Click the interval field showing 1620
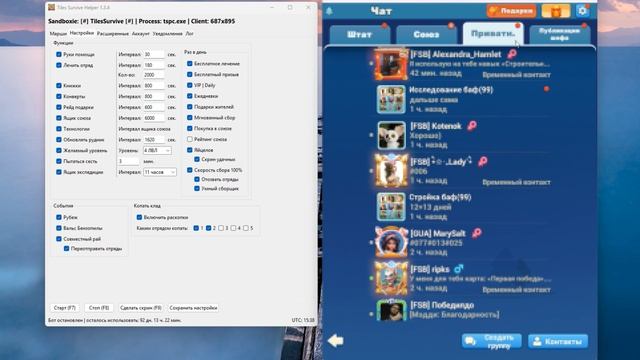 coord(154,140)
